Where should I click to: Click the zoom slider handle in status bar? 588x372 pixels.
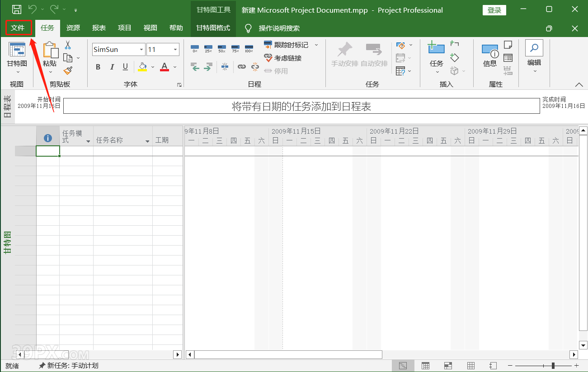tap(553, 366)
